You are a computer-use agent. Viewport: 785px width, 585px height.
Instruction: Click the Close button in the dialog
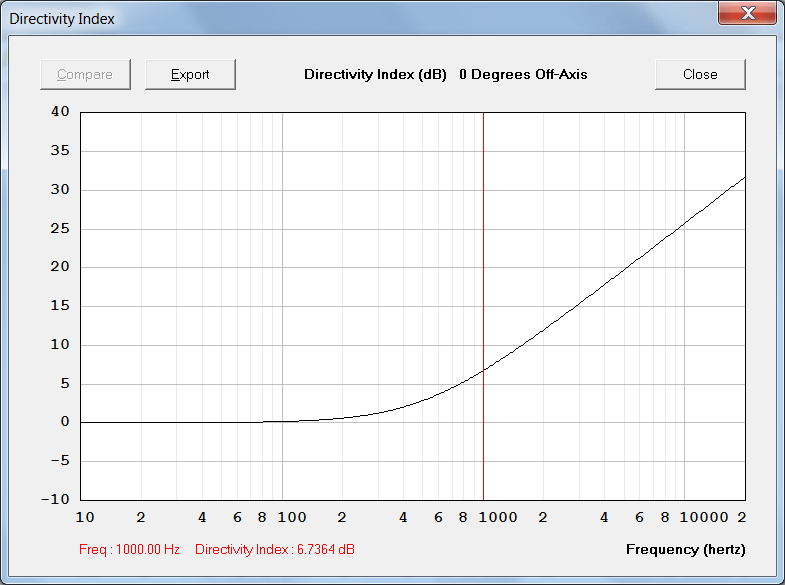click(x=700, y=75)
